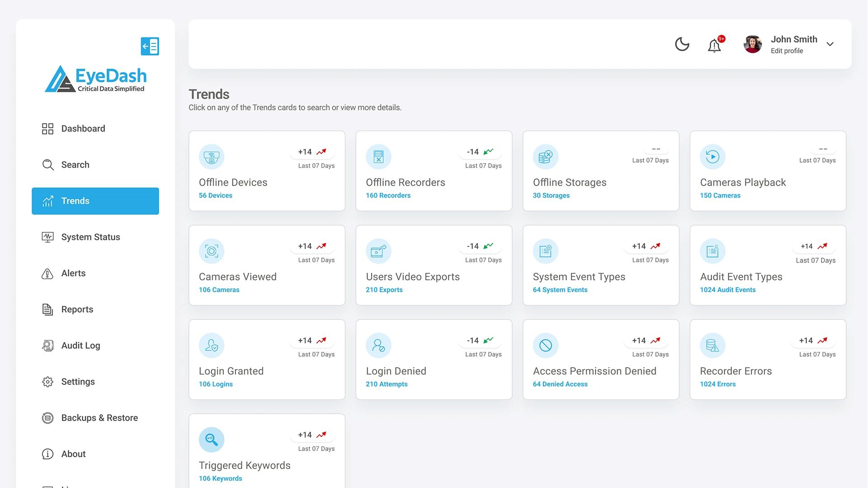The width and height of the screenshot is (868, 488).
Task: Click the Trends page heading
Action: coord(209,94)
